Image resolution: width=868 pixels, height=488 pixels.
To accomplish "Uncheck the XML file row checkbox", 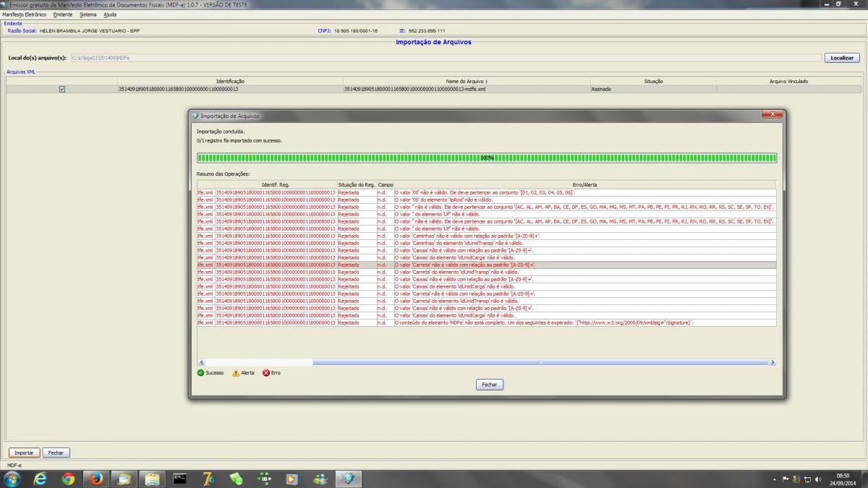I will (61, 90).
